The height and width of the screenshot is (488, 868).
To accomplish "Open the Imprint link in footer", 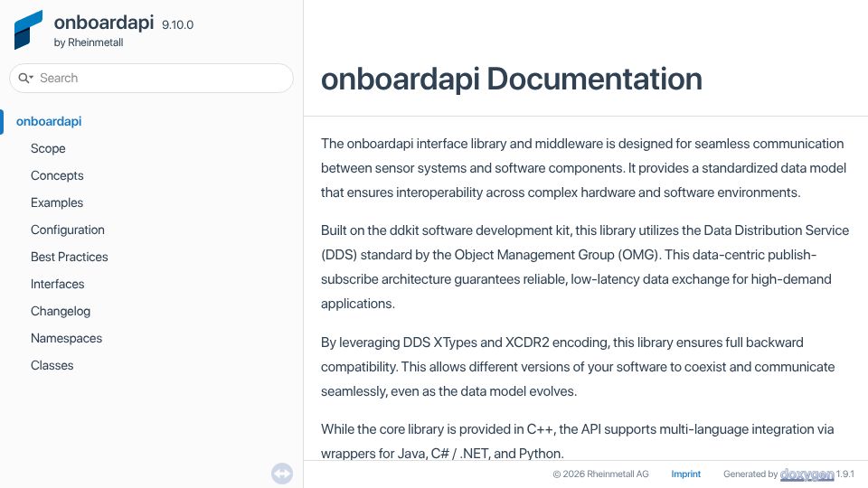I will pyautogui.click(x=686, y=474).
